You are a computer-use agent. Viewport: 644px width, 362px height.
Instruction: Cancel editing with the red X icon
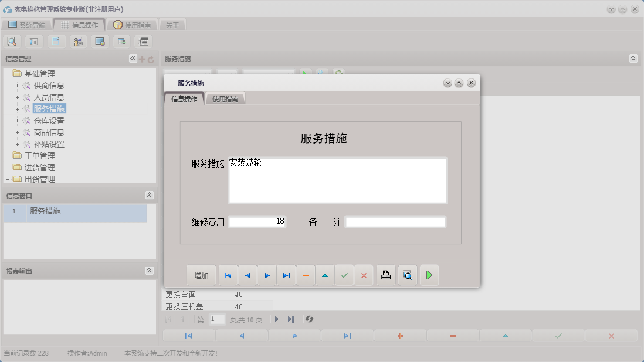[364, 275]
